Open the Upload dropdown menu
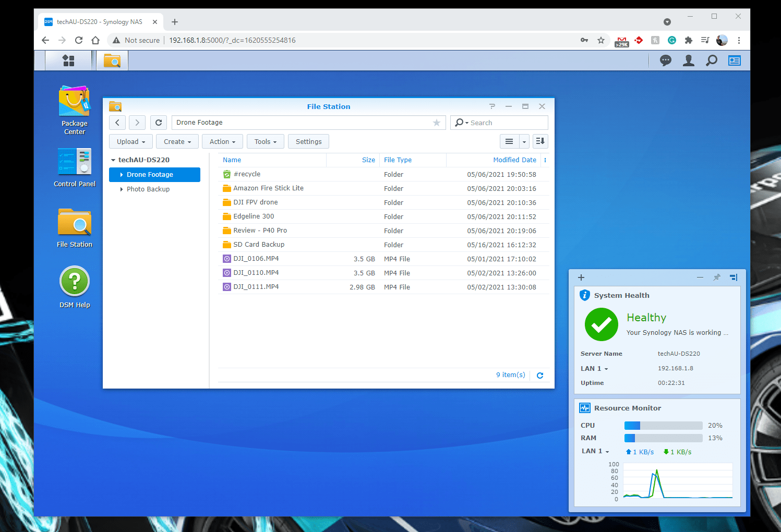The image size is (781, 532). pos(131,141)
